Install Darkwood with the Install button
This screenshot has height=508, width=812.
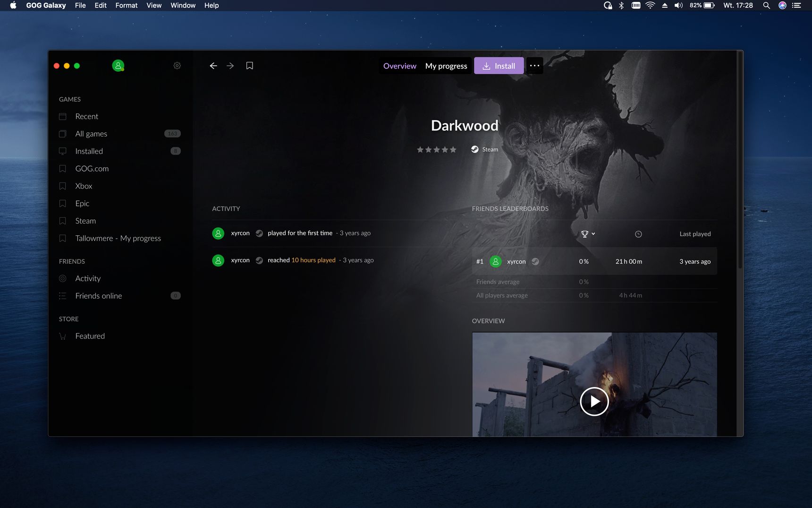[499, 66]
